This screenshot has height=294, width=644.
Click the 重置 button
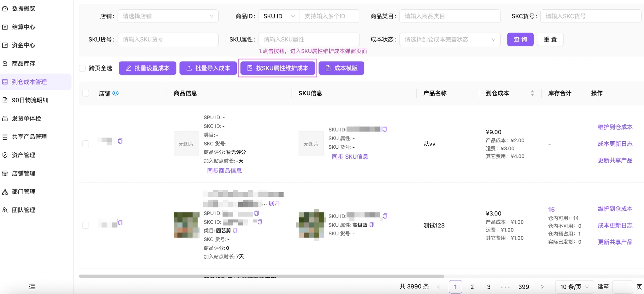(550, 39)
